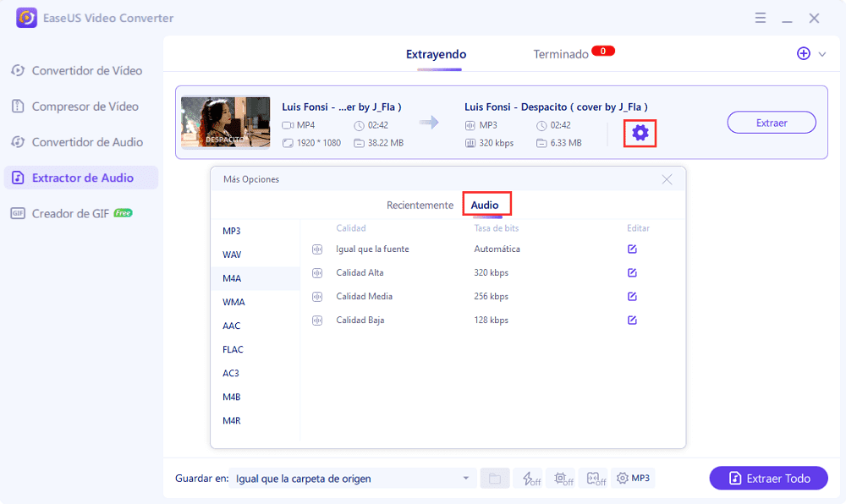This screenshot has height=504, width=846.
Task: Click the 128 kbps bitrate value
Action: (491, 320)
